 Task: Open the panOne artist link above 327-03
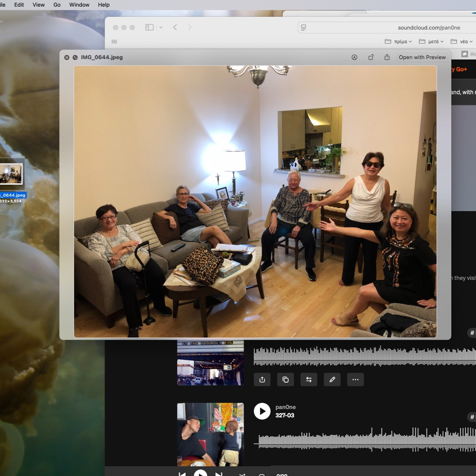tap(286, 407)
